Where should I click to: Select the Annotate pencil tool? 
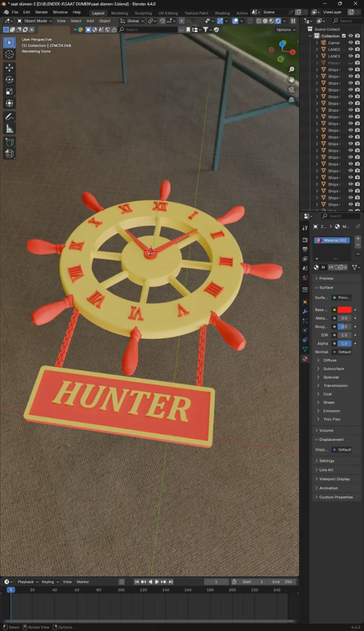click(x=9, y=117)
